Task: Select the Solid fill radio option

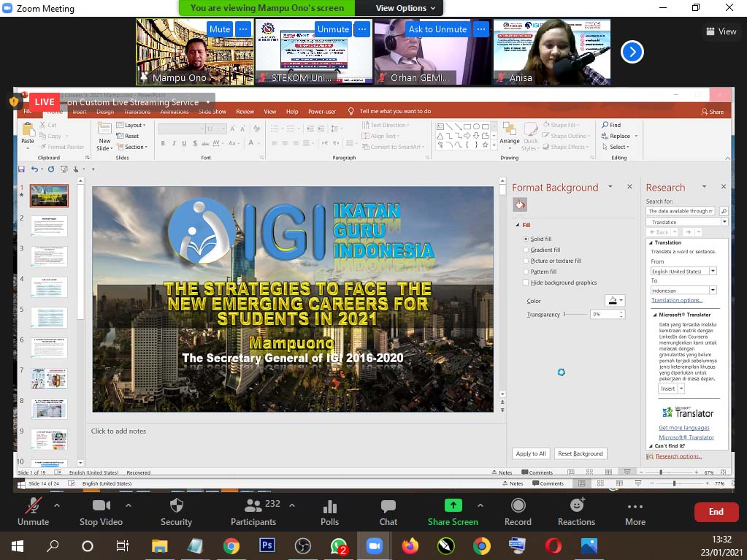Action: (x=526, y=239)
